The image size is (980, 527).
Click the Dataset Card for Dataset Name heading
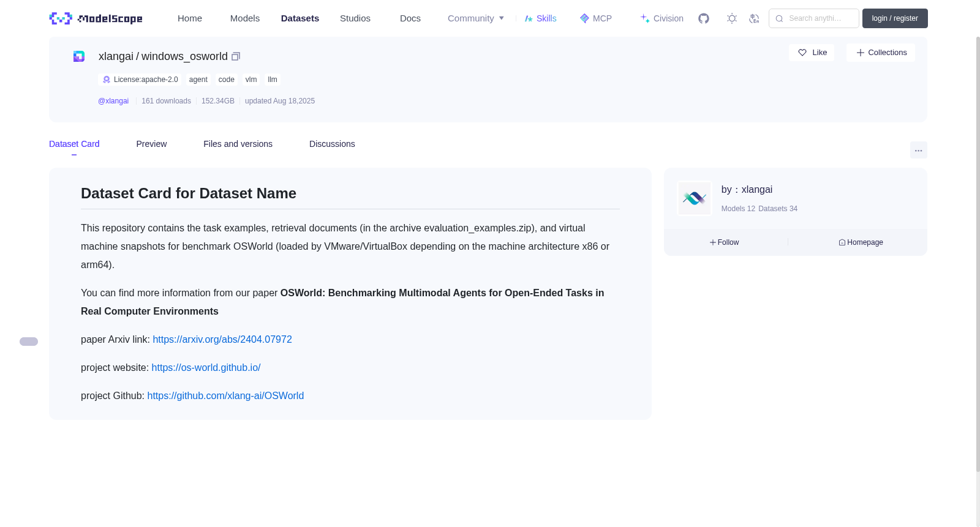click(x=189, y=193)
